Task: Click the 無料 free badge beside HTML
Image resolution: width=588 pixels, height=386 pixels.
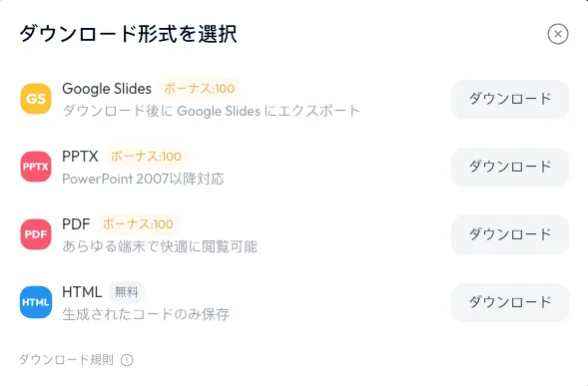Action: [x=127, y=292]
